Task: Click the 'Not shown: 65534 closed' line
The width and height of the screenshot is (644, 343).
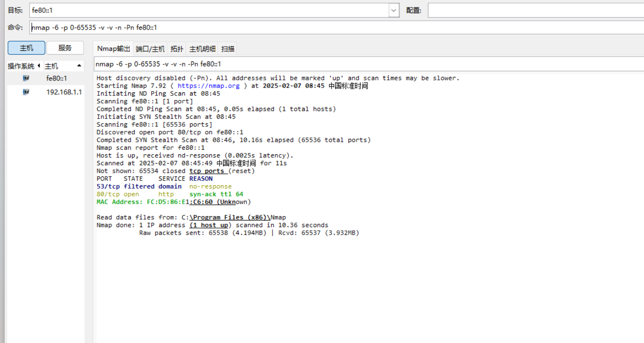Action: click(x=176, y=171)
